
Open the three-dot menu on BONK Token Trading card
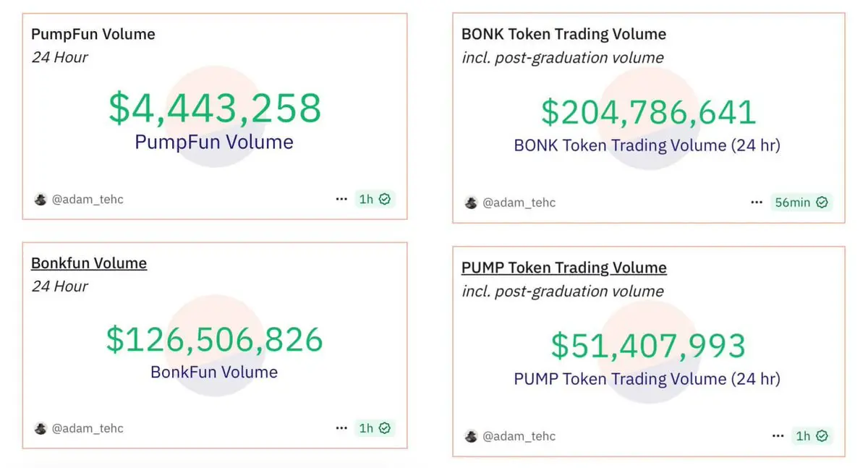(x=757, y=203)
